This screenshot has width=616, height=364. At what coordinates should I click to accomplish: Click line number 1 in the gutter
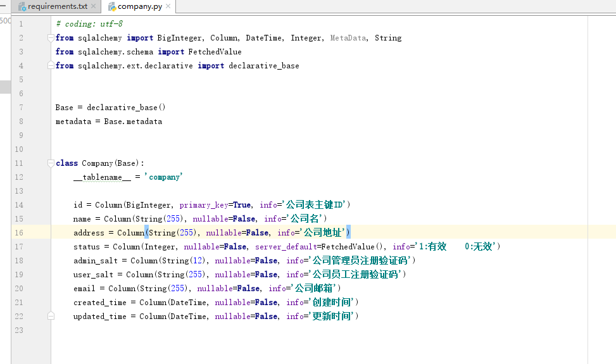[22, 24]
